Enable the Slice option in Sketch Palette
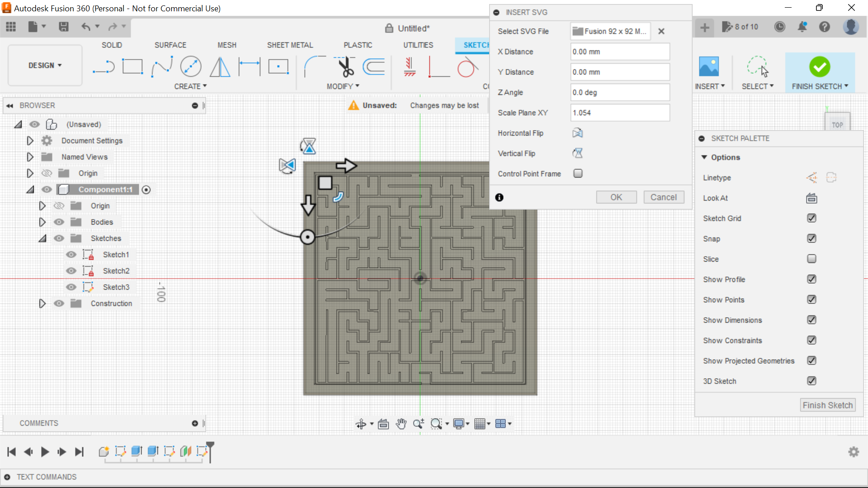Viewport: 868px width, 488px height. [x=811, y=258]
